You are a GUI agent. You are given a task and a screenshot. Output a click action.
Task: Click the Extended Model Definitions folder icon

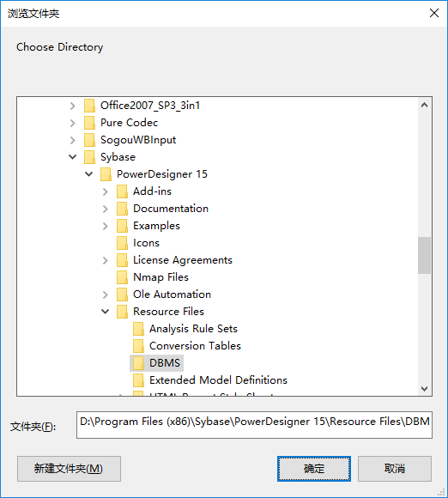click(x=138, y=380)
